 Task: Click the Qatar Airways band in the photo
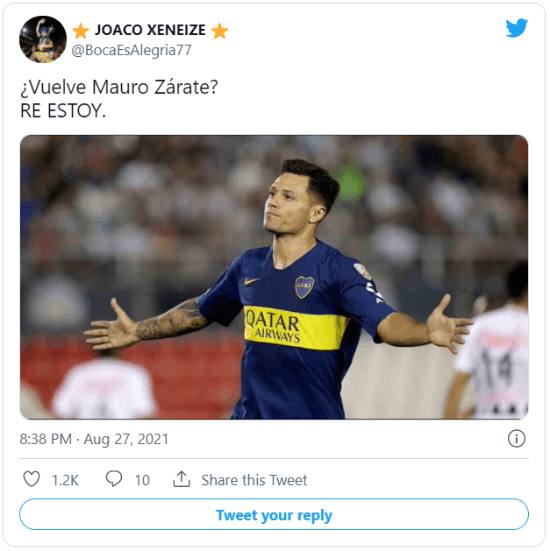(x=295, y=328)
